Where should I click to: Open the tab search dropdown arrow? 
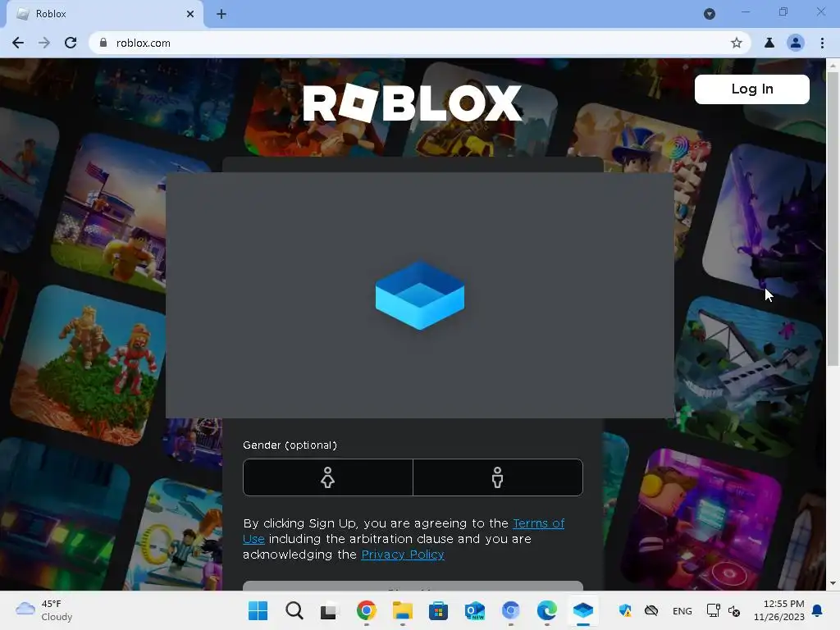click(x=710, y=14)
